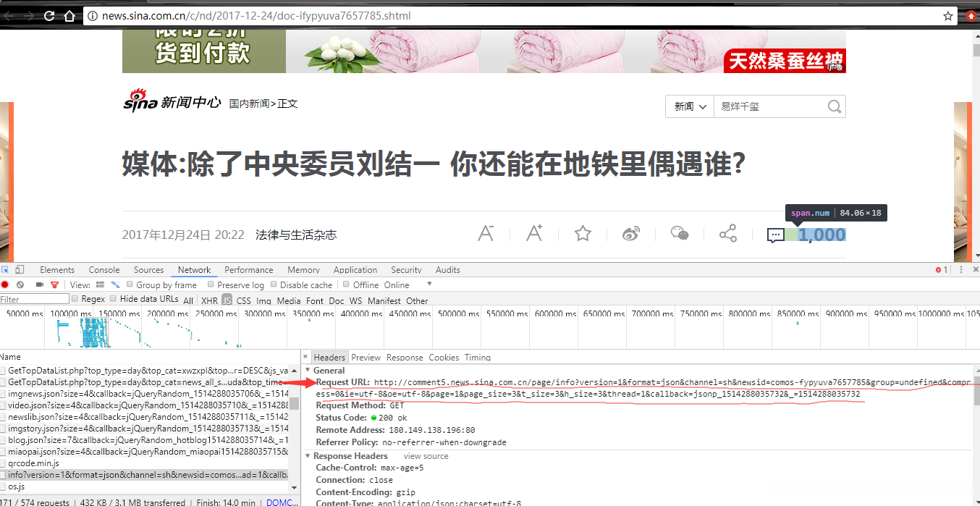Switch to the Console tab
The height and width of the screenshot is (506, 980).
(104, 269)
